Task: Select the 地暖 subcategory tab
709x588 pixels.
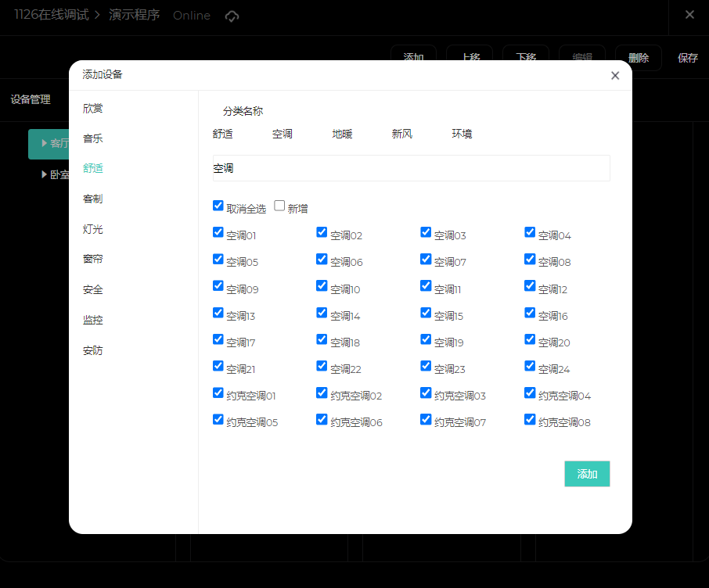Action: 342,134
